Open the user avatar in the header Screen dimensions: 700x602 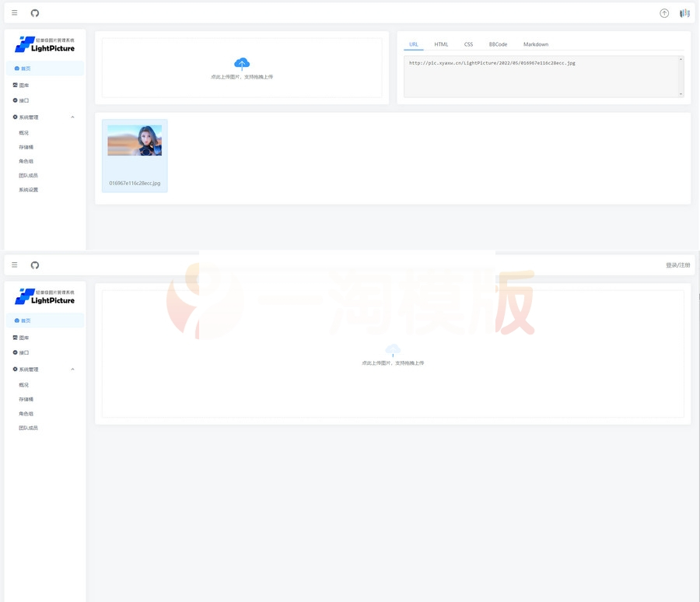(684, 13)
